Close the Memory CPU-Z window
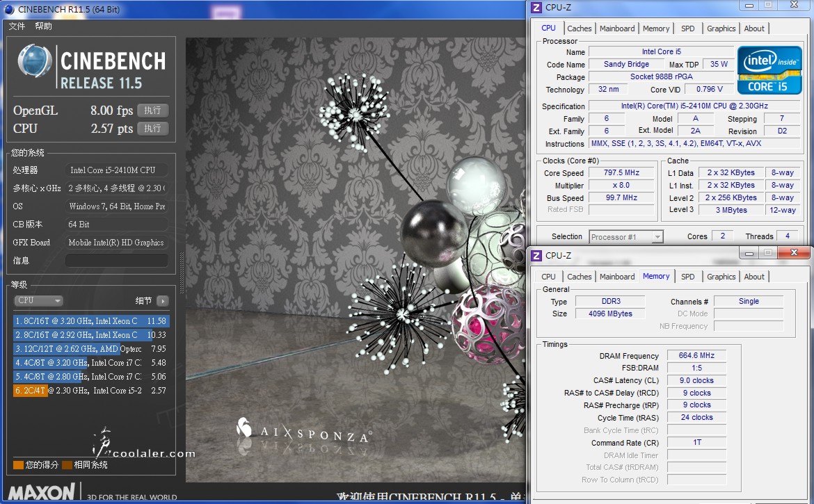Image resolution: width=814 pixels, height=504 pixels. pos(794,252)
